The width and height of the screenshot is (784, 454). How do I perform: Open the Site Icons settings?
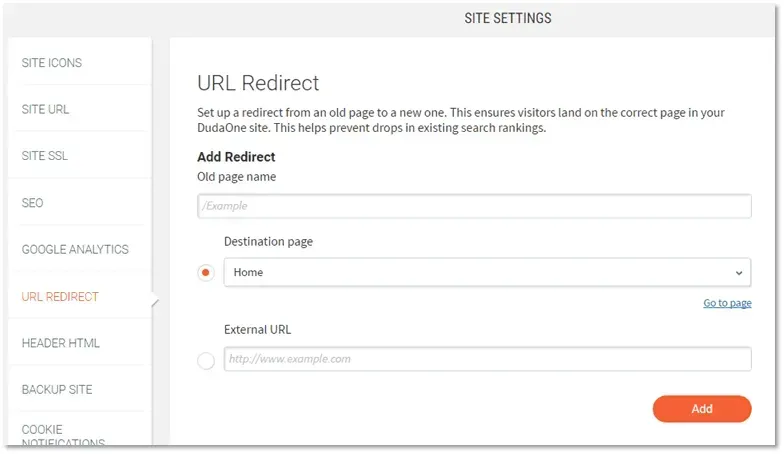pyautogui.click(x=52, y=62)
